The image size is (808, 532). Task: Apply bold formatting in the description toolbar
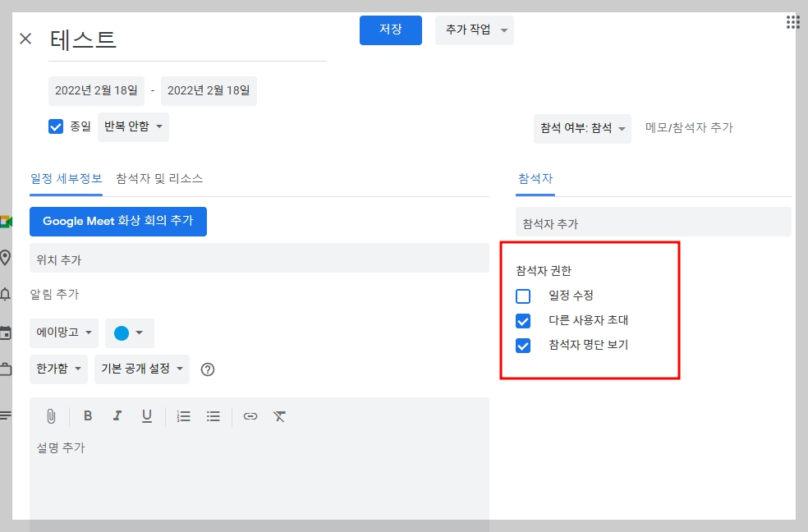click(88, 416)
